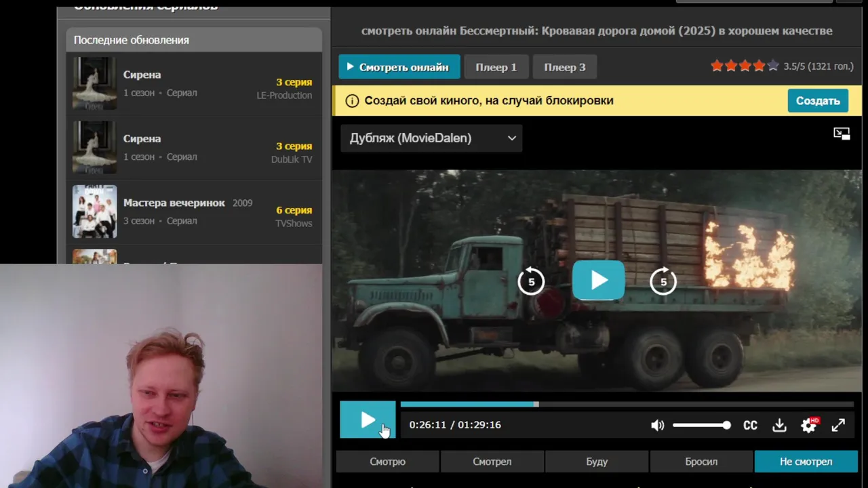Open quality settings gear with HD badge

[x=809, y=425]
